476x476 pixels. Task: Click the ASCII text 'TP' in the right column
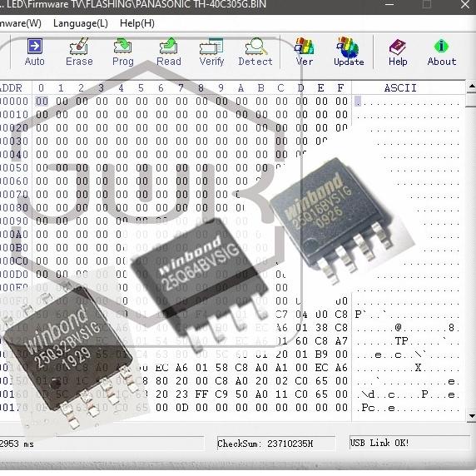click(x=401, y=341)
